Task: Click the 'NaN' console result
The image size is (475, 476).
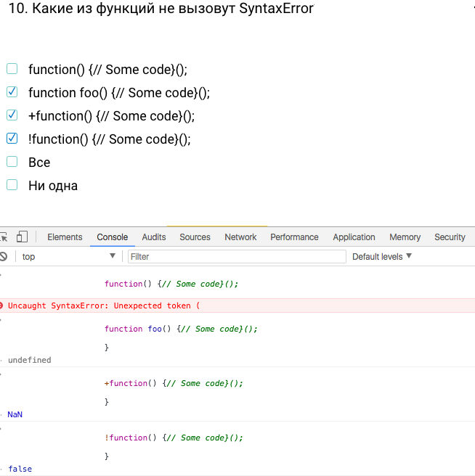Action: coord(15,414)
